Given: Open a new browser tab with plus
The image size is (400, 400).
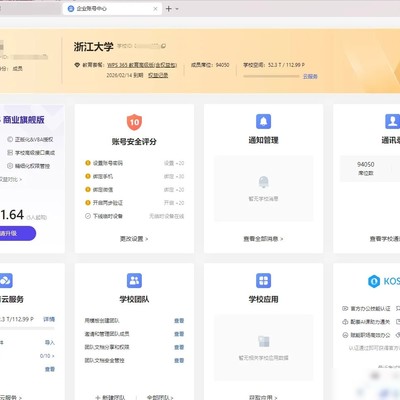Looking at the screenshot, I should click(169, 9).
